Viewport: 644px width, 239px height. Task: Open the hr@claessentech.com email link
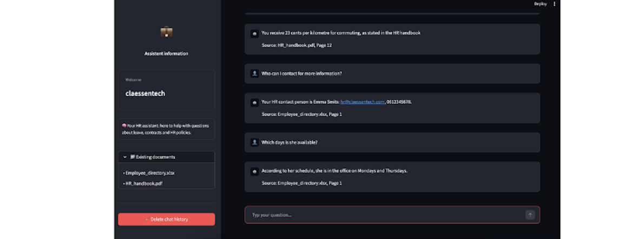click(362, 102)
